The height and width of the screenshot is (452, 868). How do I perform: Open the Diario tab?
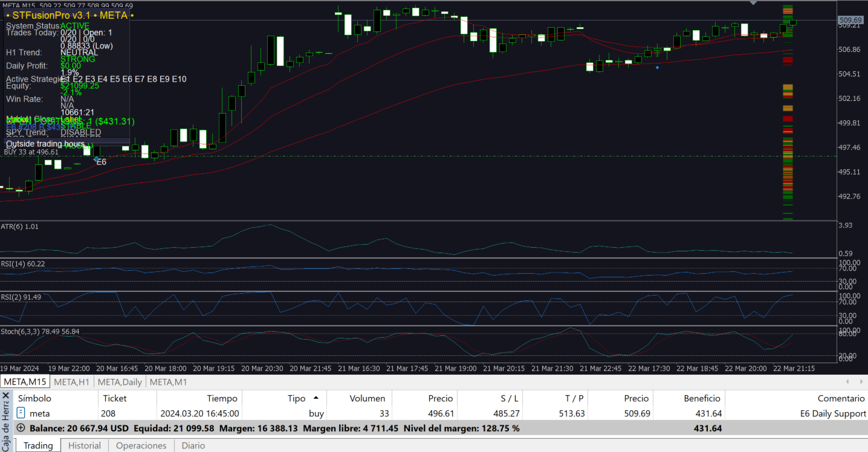(193, 445)
